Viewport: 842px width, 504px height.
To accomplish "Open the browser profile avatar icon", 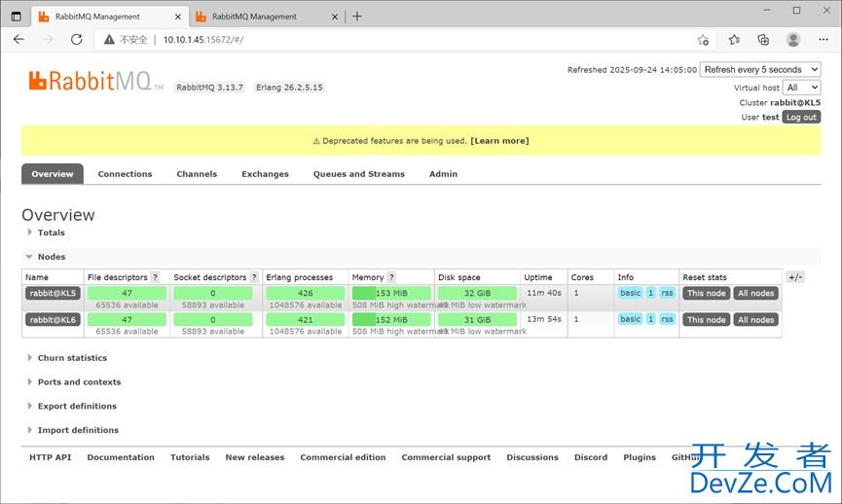I will tap(793, 40).
